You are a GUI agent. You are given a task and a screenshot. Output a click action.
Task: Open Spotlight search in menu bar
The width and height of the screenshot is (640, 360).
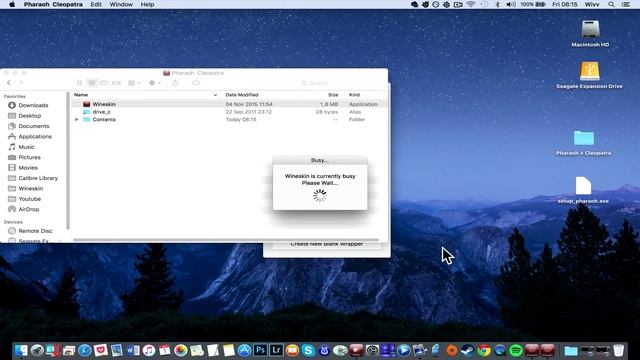tap(611, 4)
